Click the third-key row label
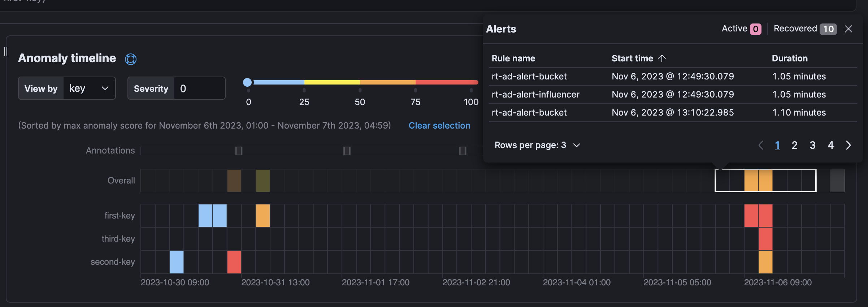Viewport: 868px width, 307px height. coord(118,239)
